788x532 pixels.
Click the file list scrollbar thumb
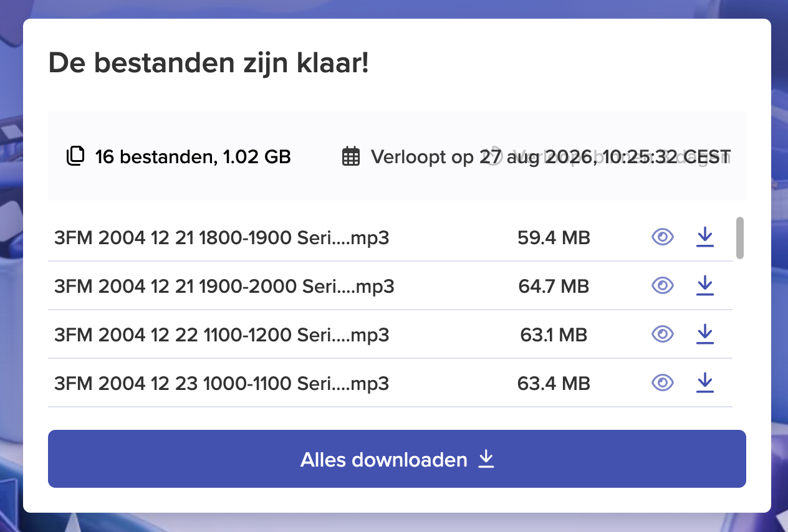(x=740, y=237)
